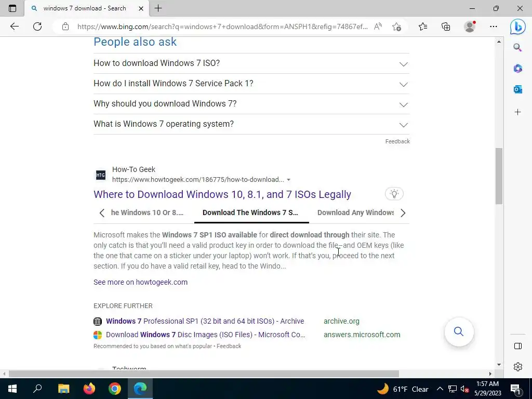The width and height of the screenshot is (532, 399).
Task: Click floating search magnifier button
Action: (x=459, y=331)
